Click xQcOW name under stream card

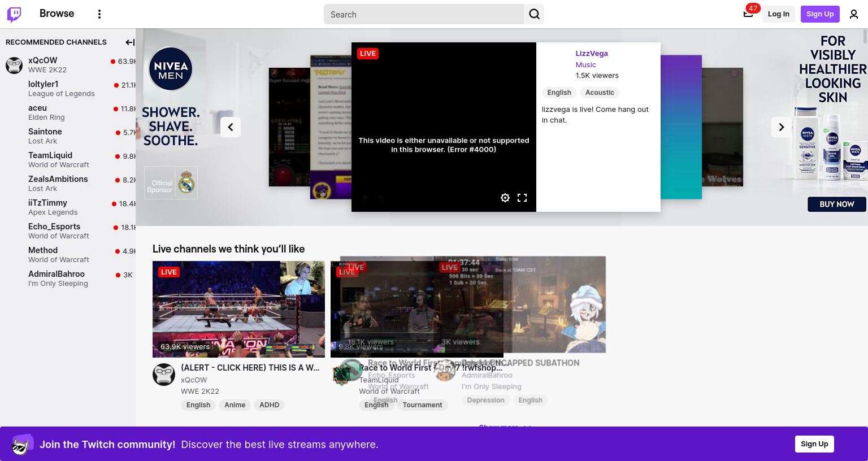(194, 380)
